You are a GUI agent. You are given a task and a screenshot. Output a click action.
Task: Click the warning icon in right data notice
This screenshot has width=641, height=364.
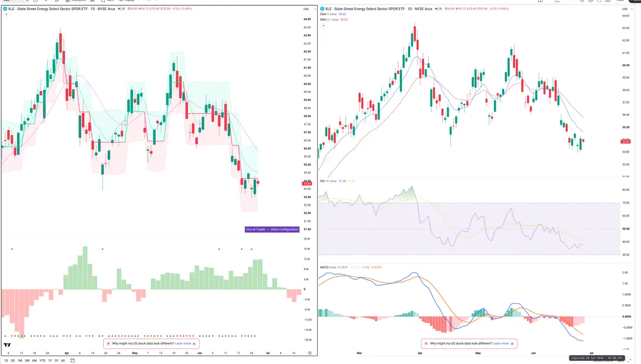click(426, 344)
